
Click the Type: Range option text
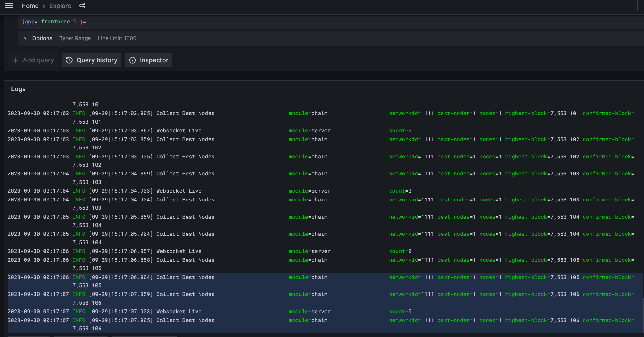[75, 38]
